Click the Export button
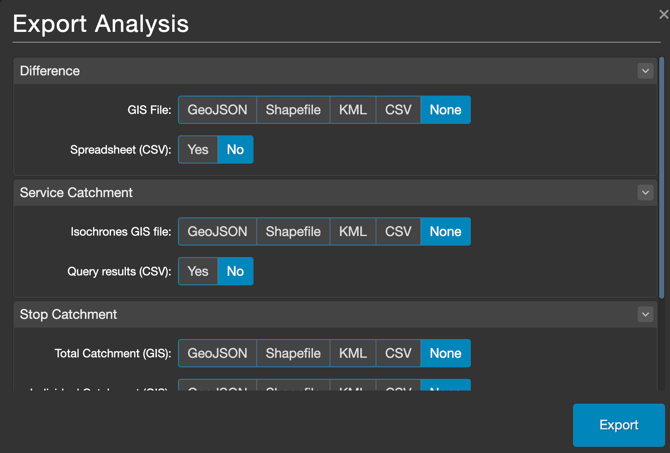This screenshot has width=670, height=453. click(618, 425)
